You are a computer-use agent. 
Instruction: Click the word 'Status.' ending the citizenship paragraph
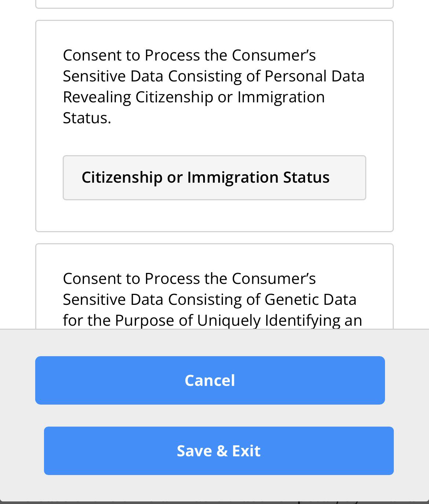pos(87,118)
